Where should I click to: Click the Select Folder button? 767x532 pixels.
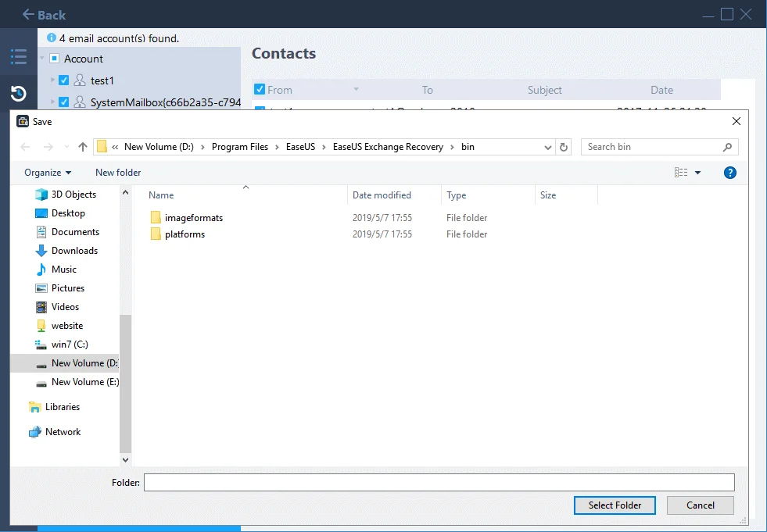615,505
